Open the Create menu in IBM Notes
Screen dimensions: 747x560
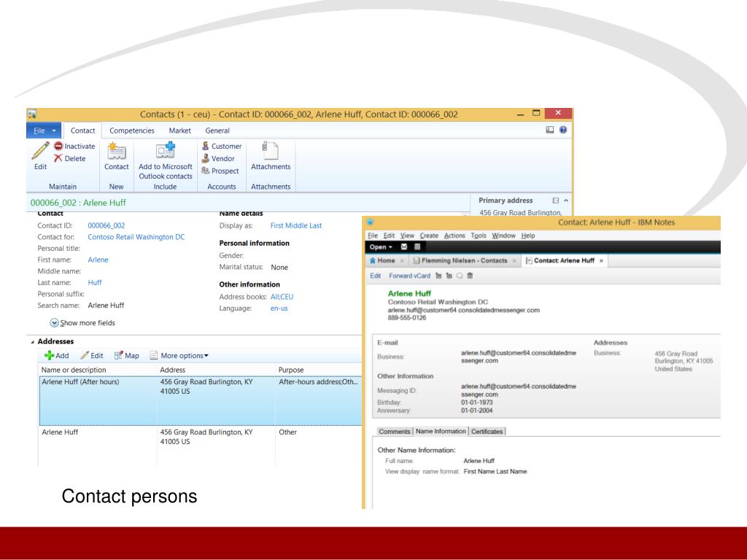[429, 236]
